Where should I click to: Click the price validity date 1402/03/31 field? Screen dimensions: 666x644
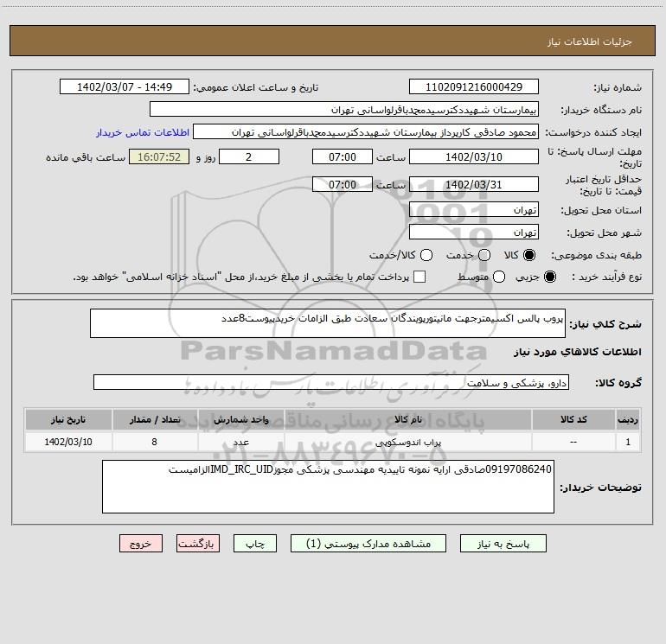(x=474, y=184)
